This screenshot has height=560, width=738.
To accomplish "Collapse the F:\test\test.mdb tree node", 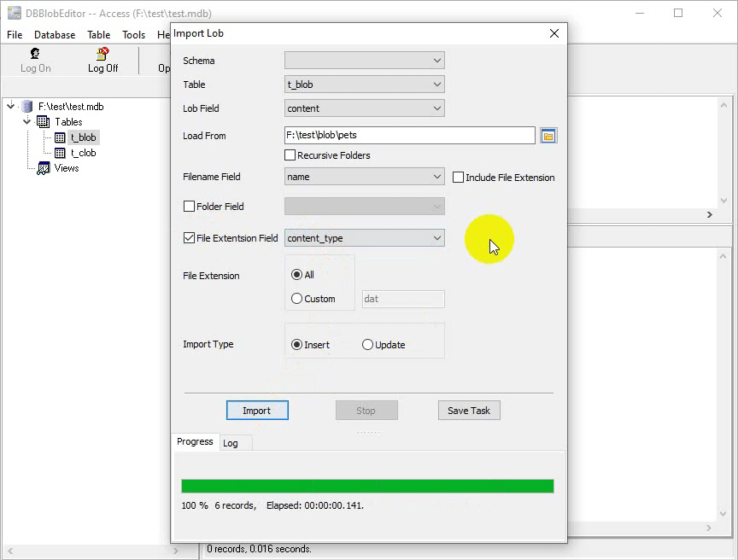I will click(11, 106).
